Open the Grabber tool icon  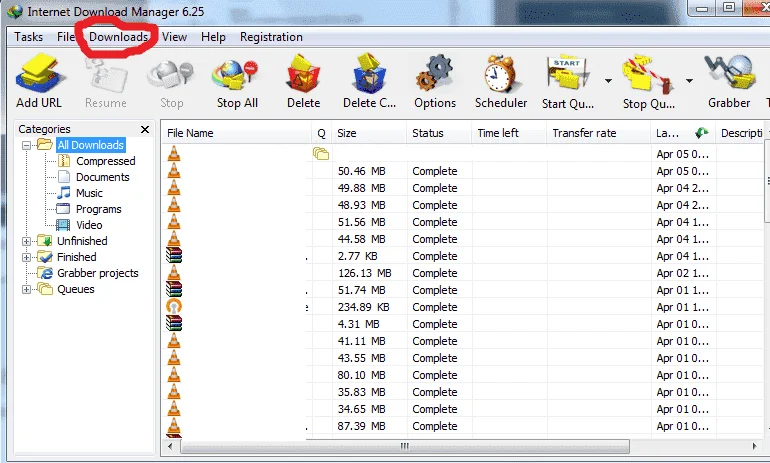coord(729,74)
